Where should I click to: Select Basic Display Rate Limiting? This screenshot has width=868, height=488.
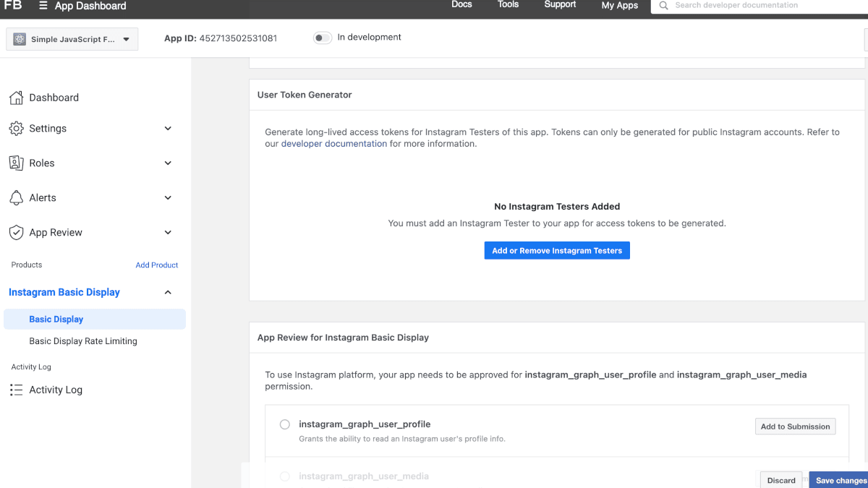click(x=83, y=341)
